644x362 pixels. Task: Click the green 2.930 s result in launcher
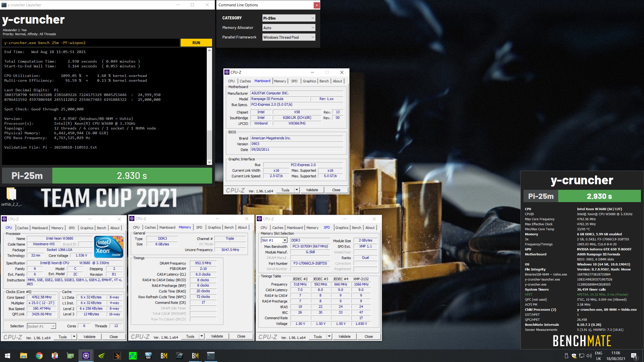tap(132, 175)
